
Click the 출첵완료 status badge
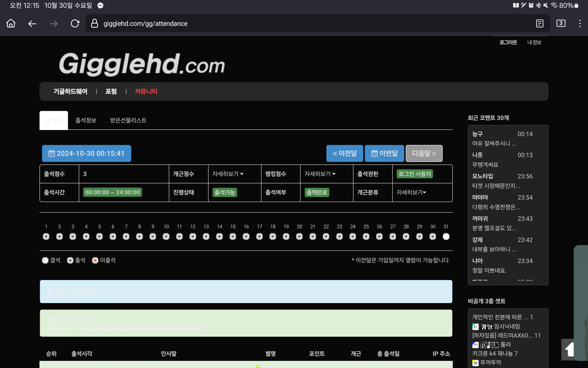[317, 192]
